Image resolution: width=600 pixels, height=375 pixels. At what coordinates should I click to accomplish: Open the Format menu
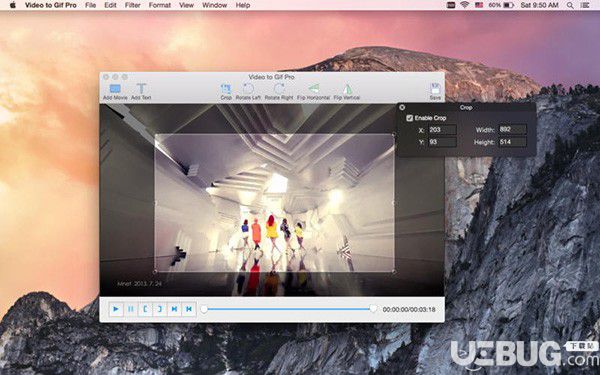160,5
